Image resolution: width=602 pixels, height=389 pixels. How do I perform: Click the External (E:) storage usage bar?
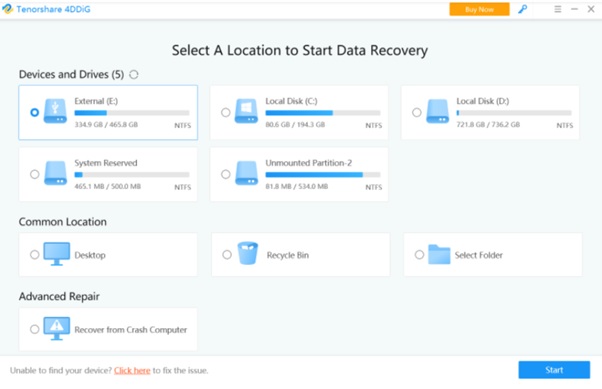point(132,113)
